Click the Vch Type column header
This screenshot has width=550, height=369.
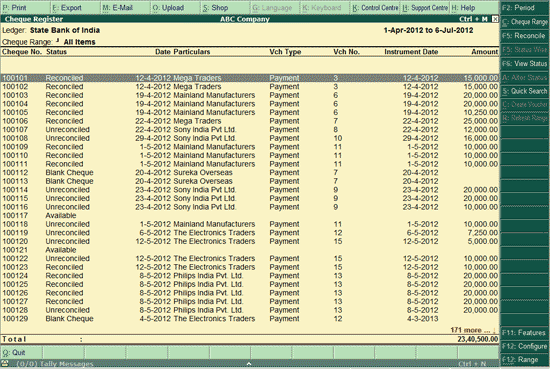pyautogui.click(x=285, y=52)
